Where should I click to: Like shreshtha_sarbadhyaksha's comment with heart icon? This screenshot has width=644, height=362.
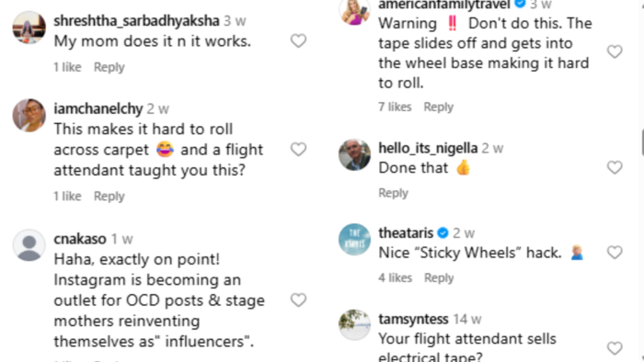coord(299,41)
